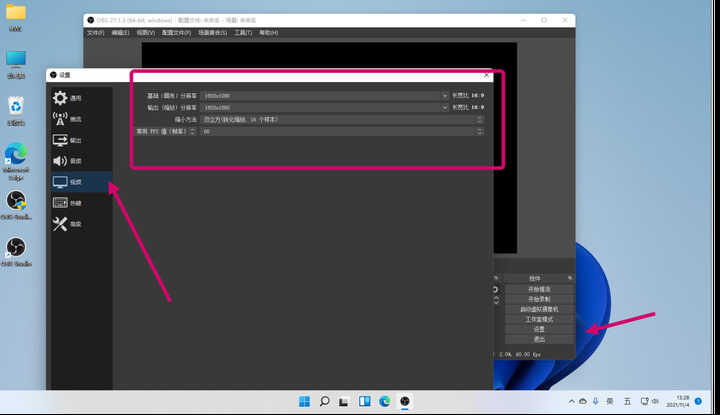
Task: Click the OBS icon in taskbar
Action: pyautogui.click(x=405, y=401)
